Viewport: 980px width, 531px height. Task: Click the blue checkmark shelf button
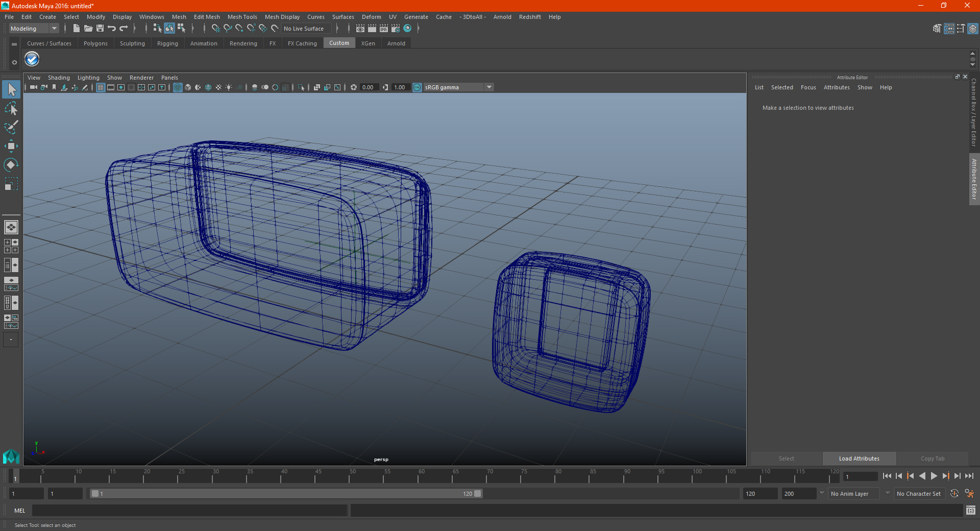pos(32,59)
